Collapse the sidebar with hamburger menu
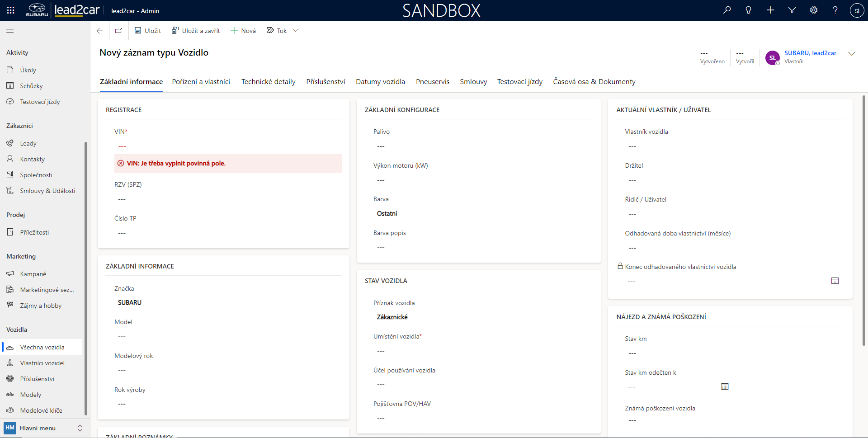 click(x=10, y=31)
